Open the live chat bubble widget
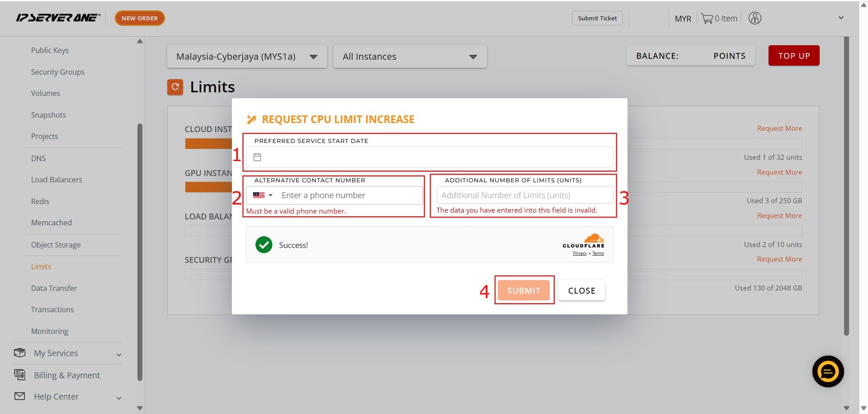 click(x=828, y=371)
